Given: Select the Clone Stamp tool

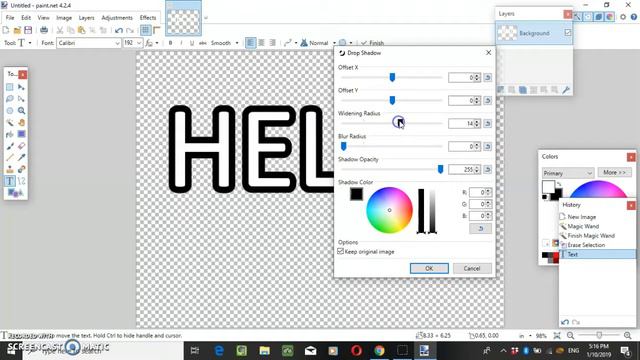Looking at the screenshot, I should pos(10,169).
